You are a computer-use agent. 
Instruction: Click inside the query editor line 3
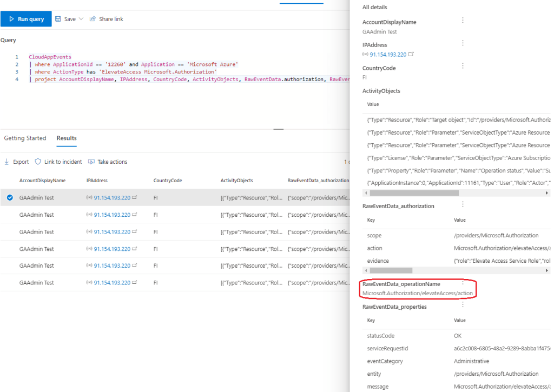(x=135, y=72)
